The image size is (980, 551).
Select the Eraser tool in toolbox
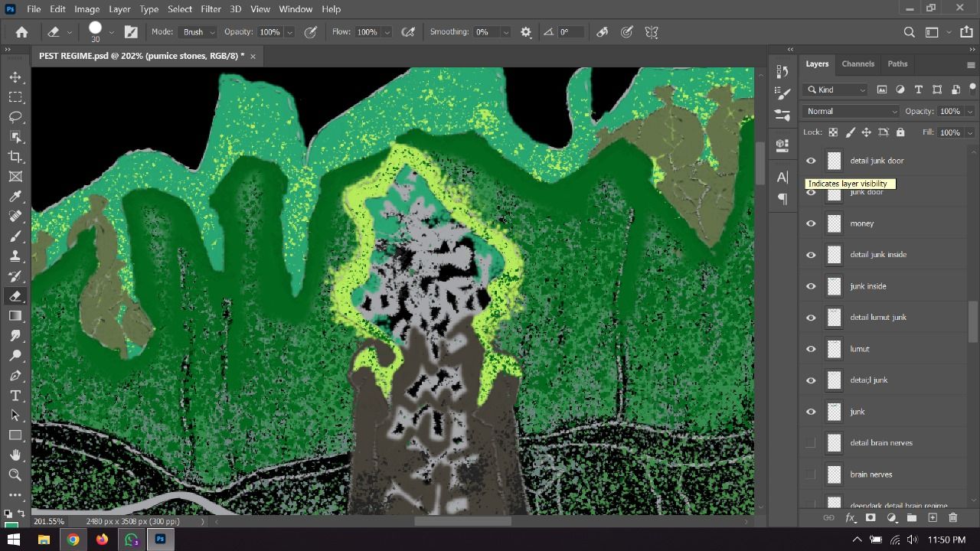15,296
